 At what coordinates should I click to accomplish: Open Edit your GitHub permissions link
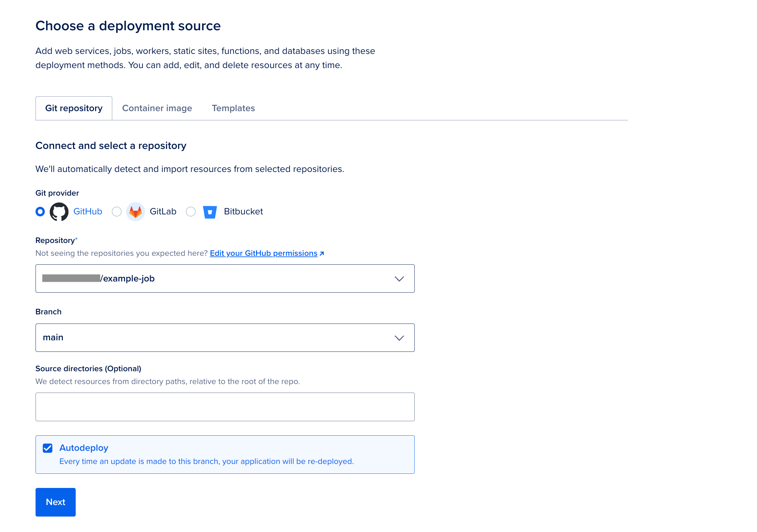(263, 253)
